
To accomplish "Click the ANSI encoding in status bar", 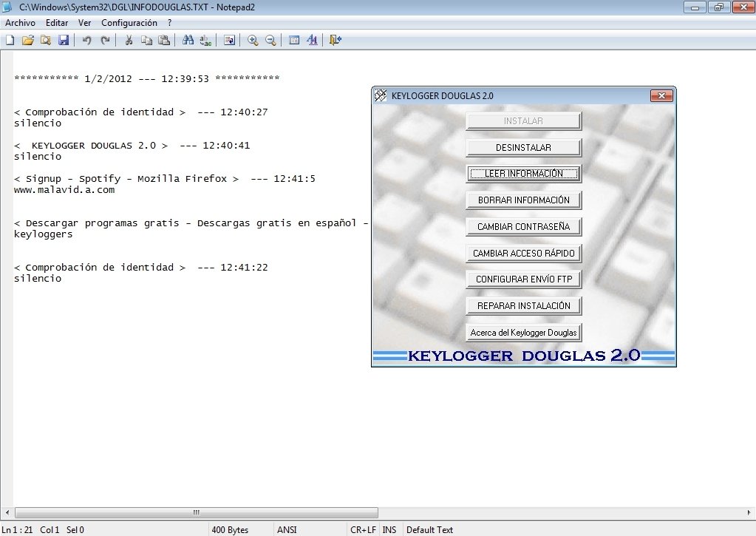I will click(x=287, y=530).
